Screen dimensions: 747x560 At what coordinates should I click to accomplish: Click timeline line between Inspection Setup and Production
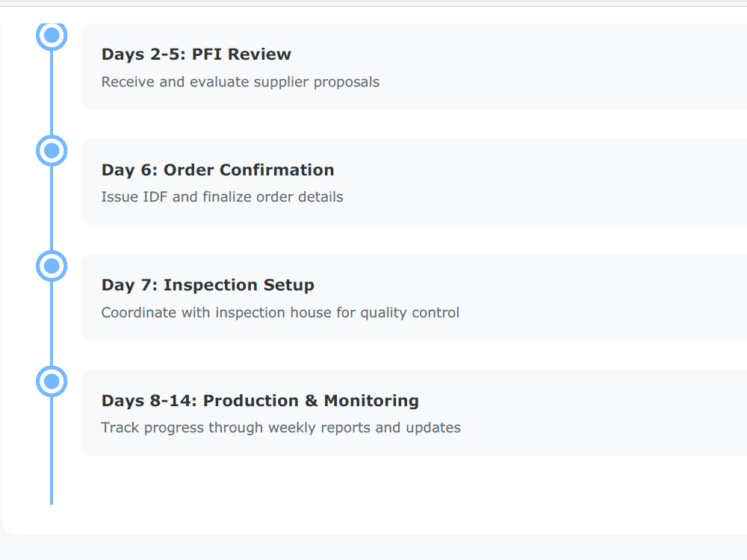point(52,324)
